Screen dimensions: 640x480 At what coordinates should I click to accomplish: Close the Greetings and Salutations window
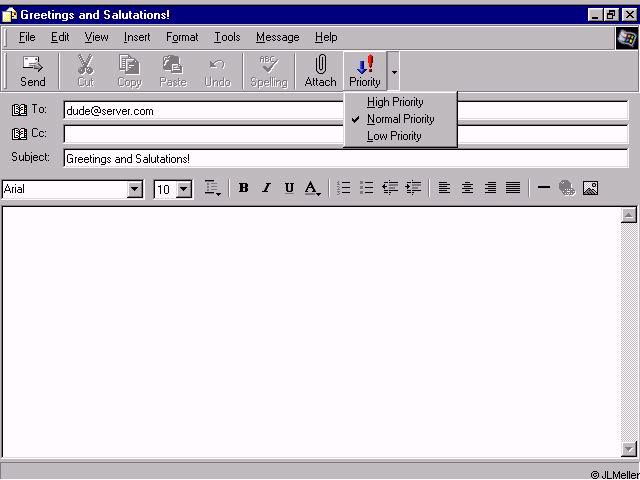(629, 15)
